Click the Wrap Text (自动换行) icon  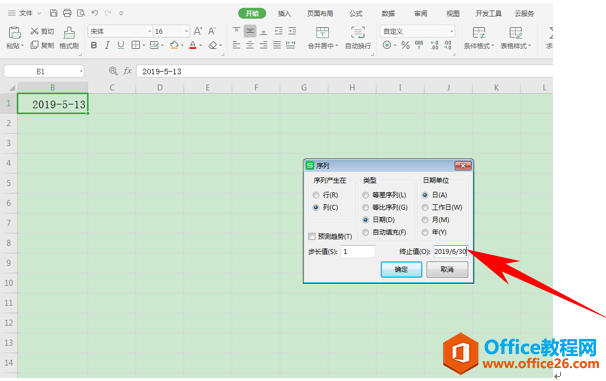point(358,32)
